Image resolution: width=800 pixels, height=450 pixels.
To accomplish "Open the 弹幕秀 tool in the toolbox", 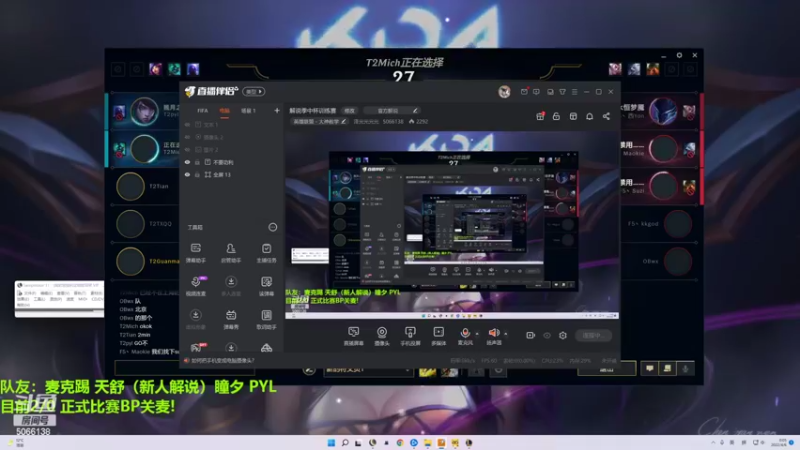I will 231,319.
